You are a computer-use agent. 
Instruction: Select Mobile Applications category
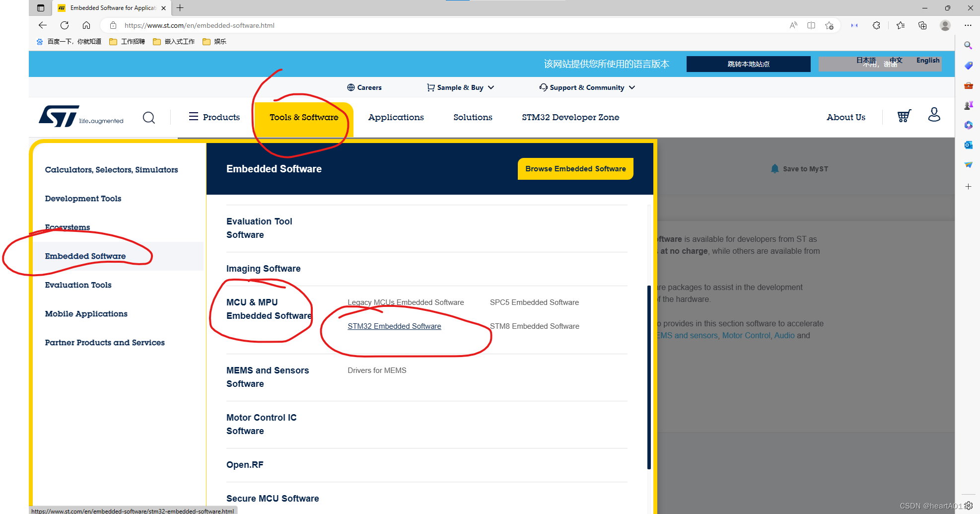(86, 314)
